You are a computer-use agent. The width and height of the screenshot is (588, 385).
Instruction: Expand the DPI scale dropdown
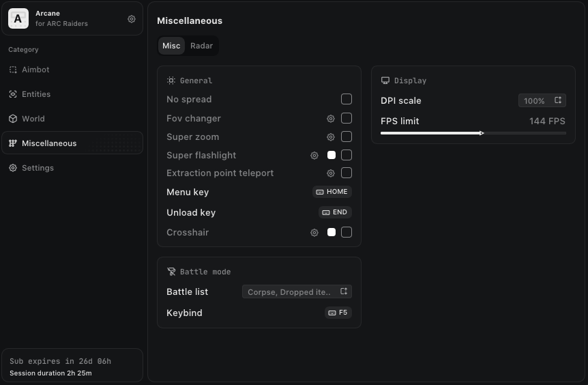(542, 101)
